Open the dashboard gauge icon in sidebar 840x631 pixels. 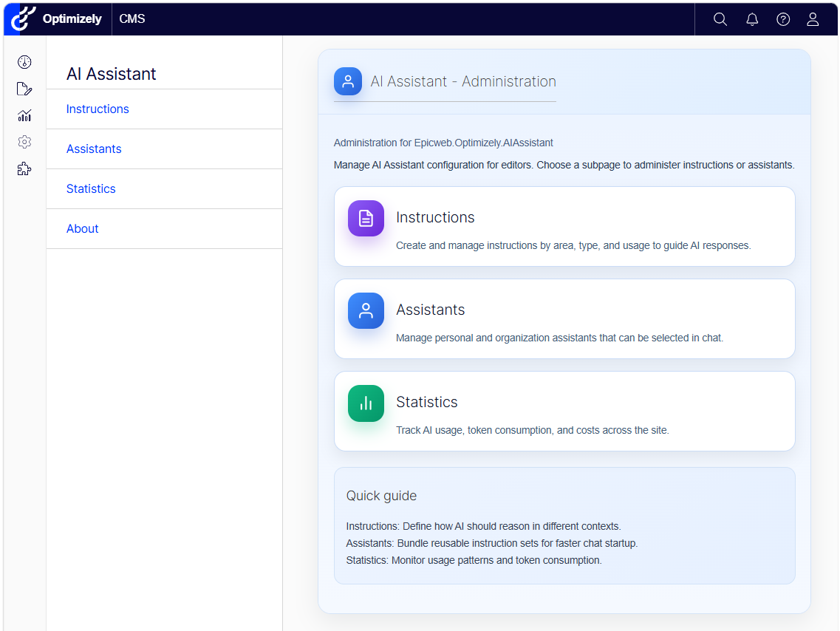pyautogui.click(x=24, y=62)
